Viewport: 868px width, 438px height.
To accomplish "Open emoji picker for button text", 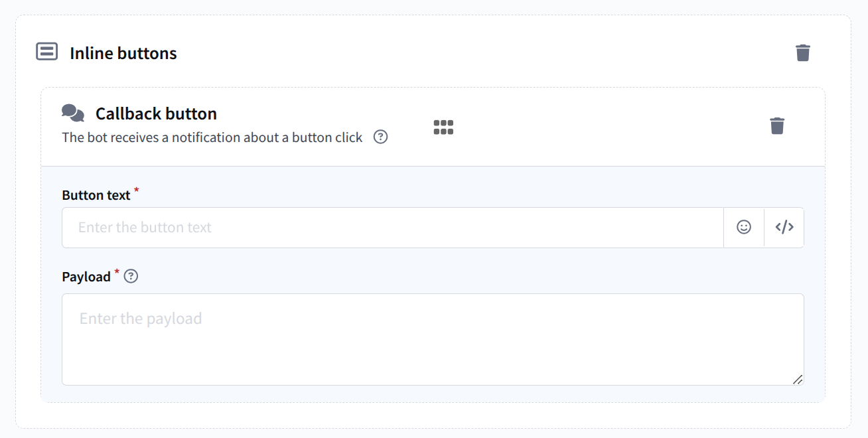I will coord(744,227).
